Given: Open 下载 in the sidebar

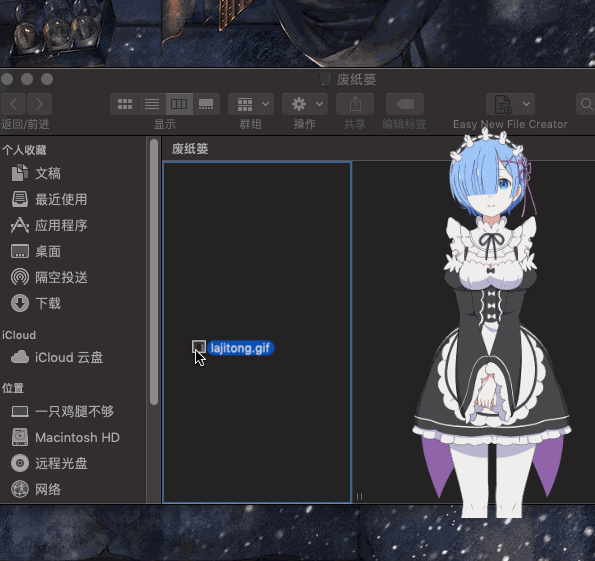Looking at the screenshot, I should (x=36, y=303).
